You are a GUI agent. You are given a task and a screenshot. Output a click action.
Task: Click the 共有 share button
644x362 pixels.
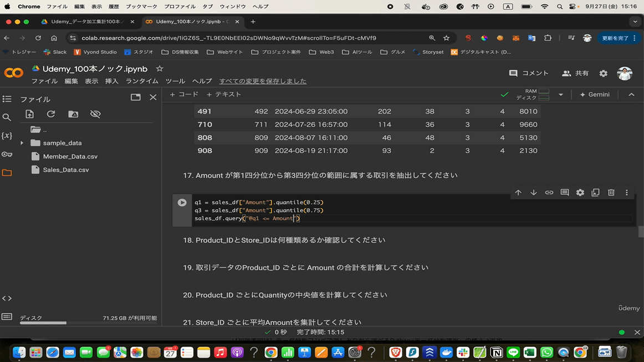pos(575,73)
